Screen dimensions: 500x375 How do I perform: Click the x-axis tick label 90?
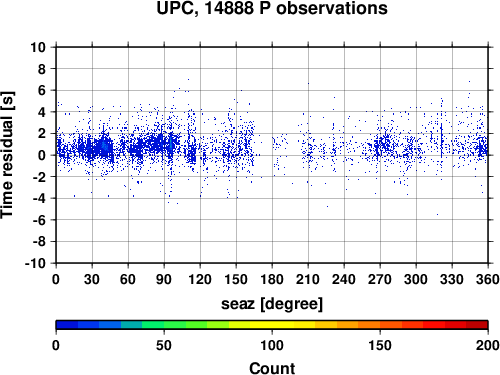pos(164,279)
